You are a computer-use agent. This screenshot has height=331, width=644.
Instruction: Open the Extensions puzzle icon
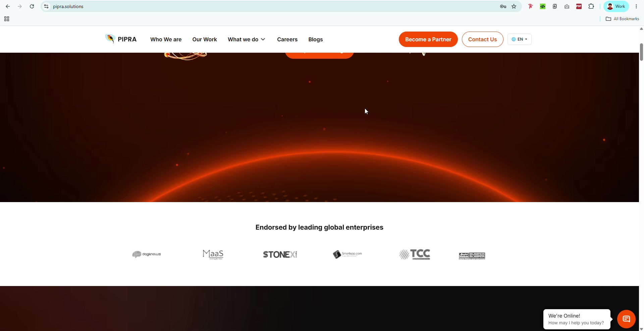click(591, 6)
